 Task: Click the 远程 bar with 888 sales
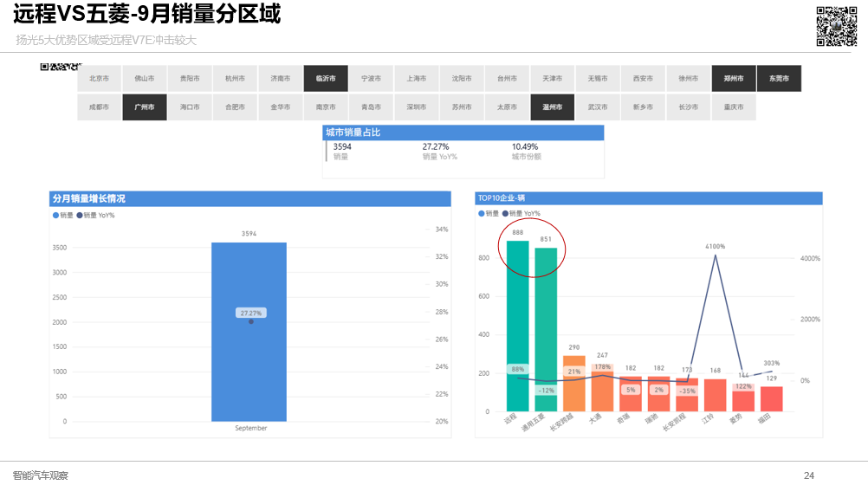pos(517,326)
